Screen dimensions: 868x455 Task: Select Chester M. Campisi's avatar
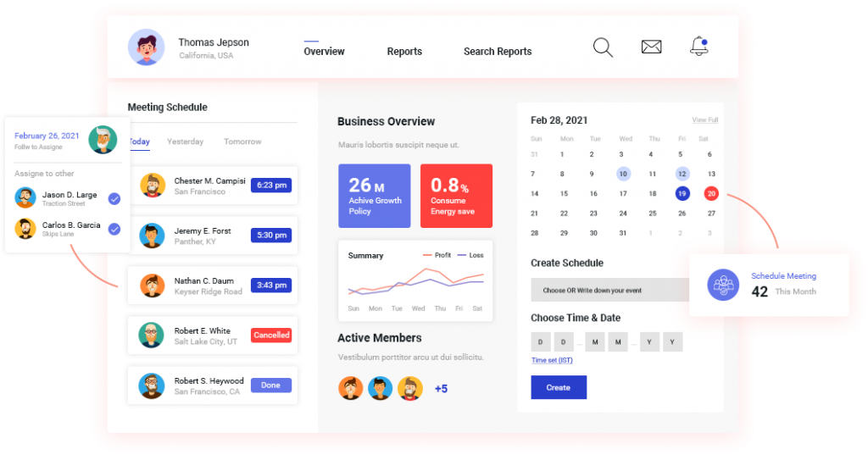pos(153,186)
